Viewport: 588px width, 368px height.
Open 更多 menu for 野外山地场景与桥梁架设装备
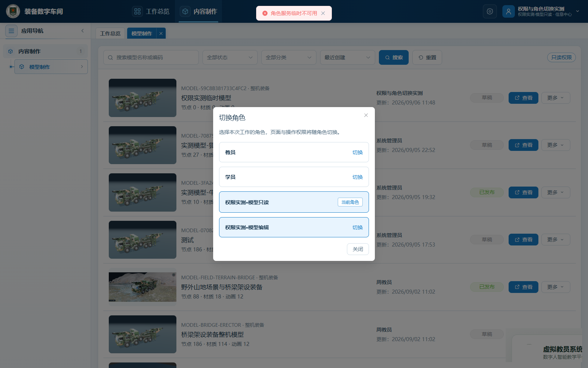(x=556, y=287)
